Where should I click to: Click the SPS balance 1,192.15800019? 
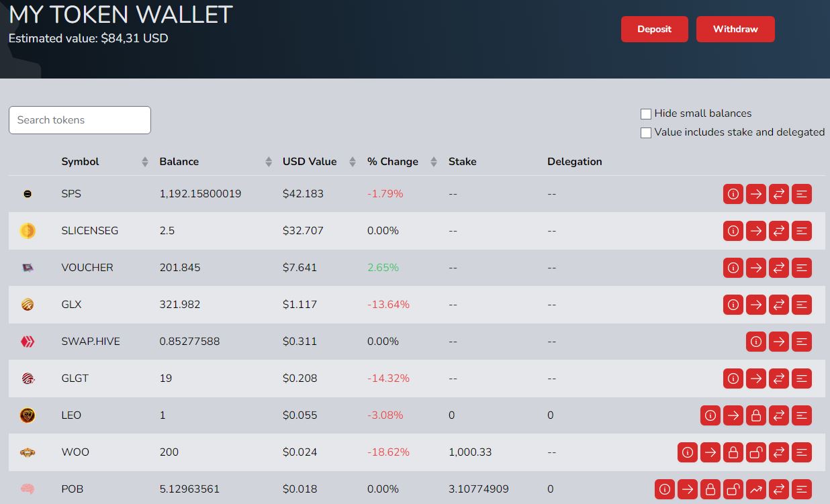(x=200, y=194)
